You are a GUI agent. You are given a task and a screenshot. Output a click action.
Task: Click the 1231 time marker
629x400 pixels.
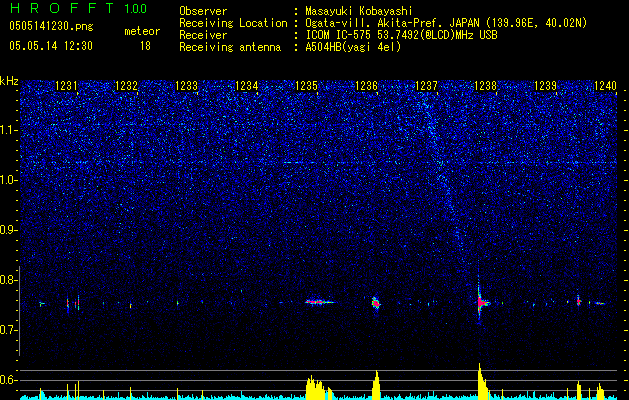click(x=67, y=86)
